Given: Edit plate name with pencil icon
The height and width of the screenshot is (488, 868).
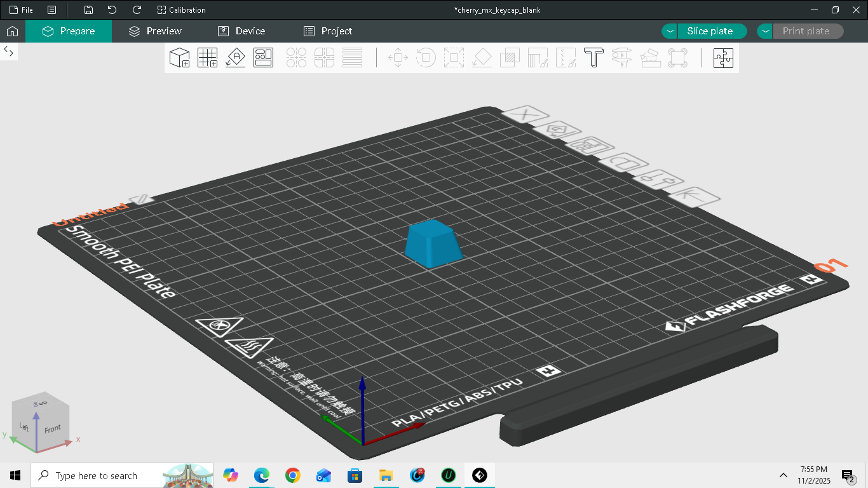Looking at the screenshot, I should click(141, 200).
